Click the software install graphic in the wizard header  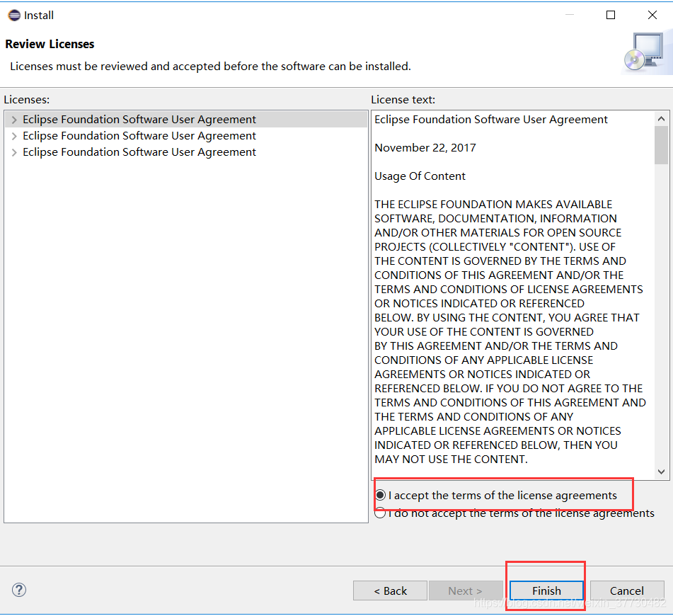(x=645, y=52)
